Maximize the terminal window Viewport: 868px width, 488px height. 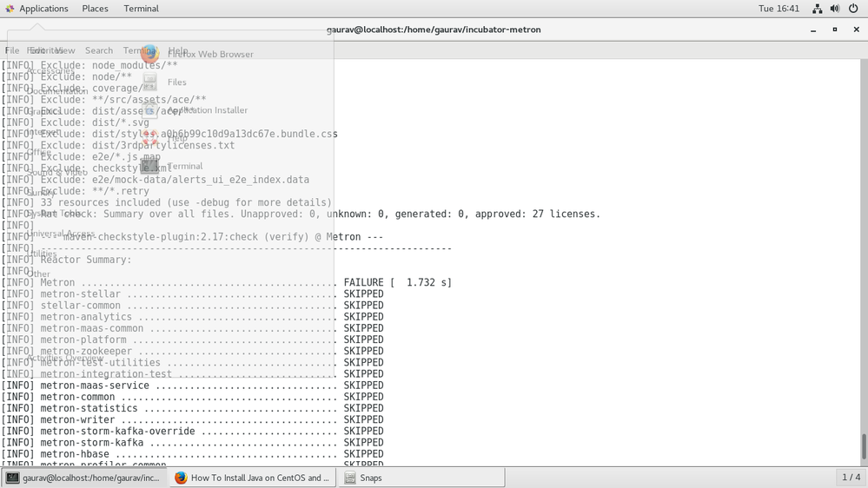(835, 30)
